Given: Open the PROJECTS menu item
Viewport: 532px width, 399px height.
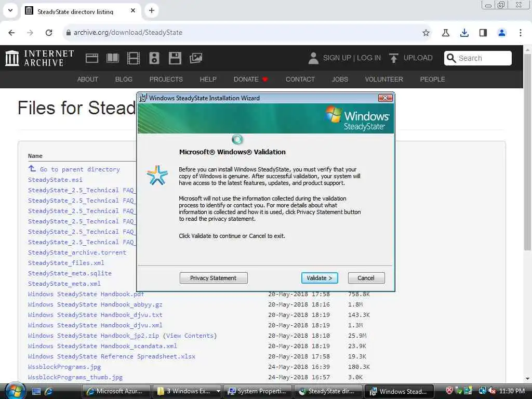Looking at the screenshot, I should (x=166, y=79).
